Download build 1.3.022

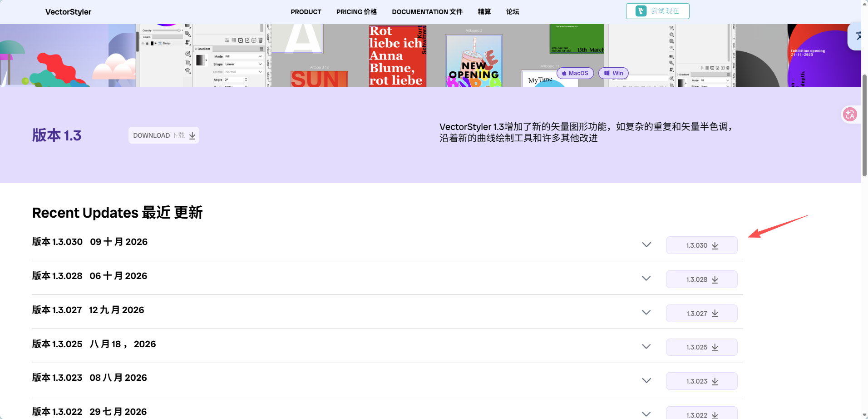pos(701,414)
